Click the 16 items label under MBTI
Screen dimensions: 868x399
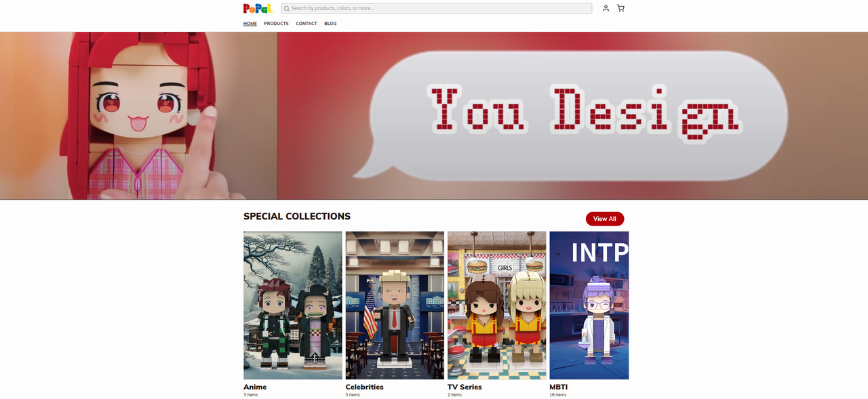tap(557, 394)
